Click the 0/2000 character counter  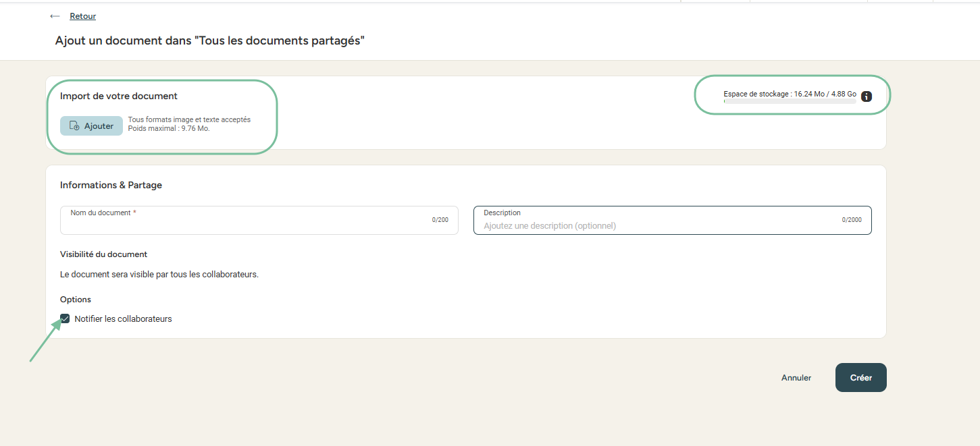(851, 220)
